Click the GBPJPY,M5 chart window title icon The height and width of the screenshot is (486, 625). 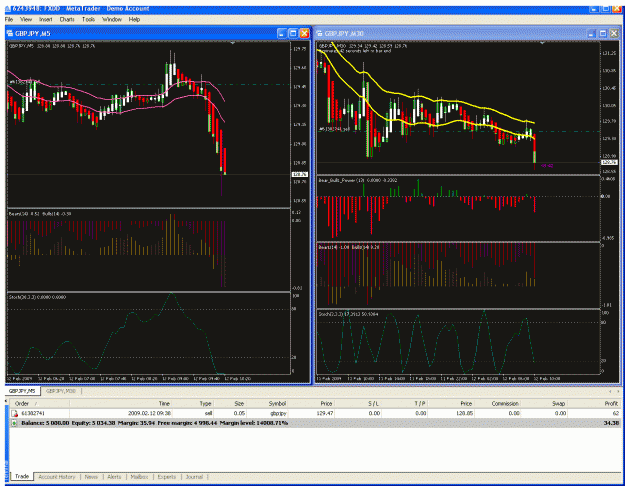10,33
